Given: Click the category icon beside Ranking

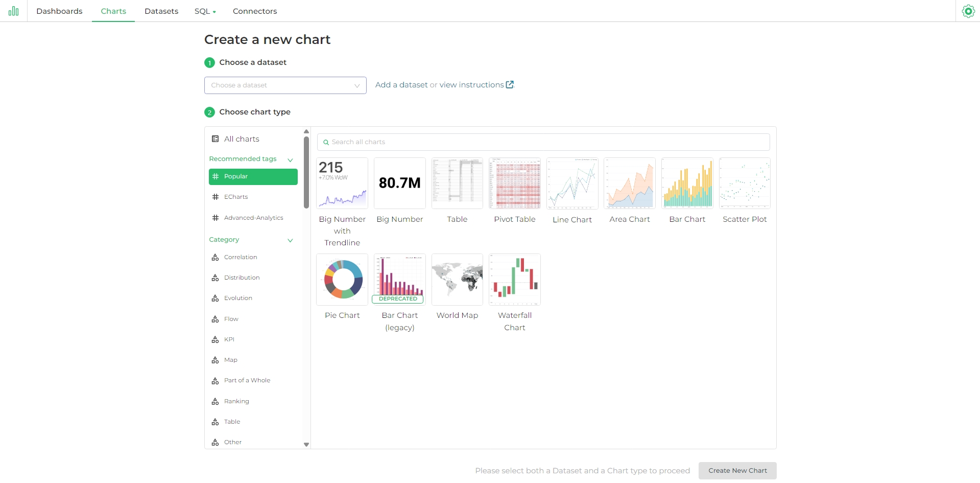Looking at the screenshot, I should [x=216, y=401].
